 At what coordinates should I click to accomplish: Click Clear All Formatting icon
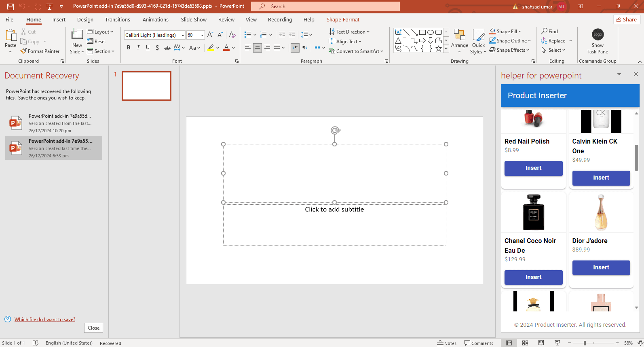pos(232,35)
